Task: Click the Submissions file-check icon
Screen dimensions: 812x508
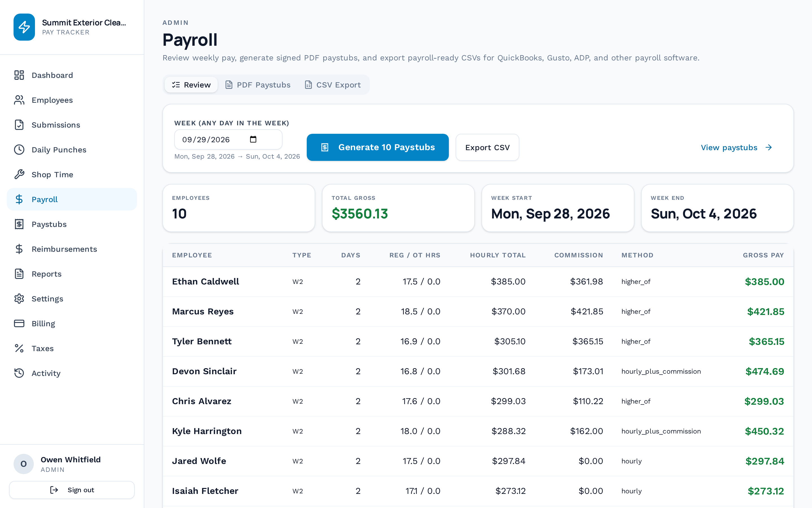Action: pos(19,125)
